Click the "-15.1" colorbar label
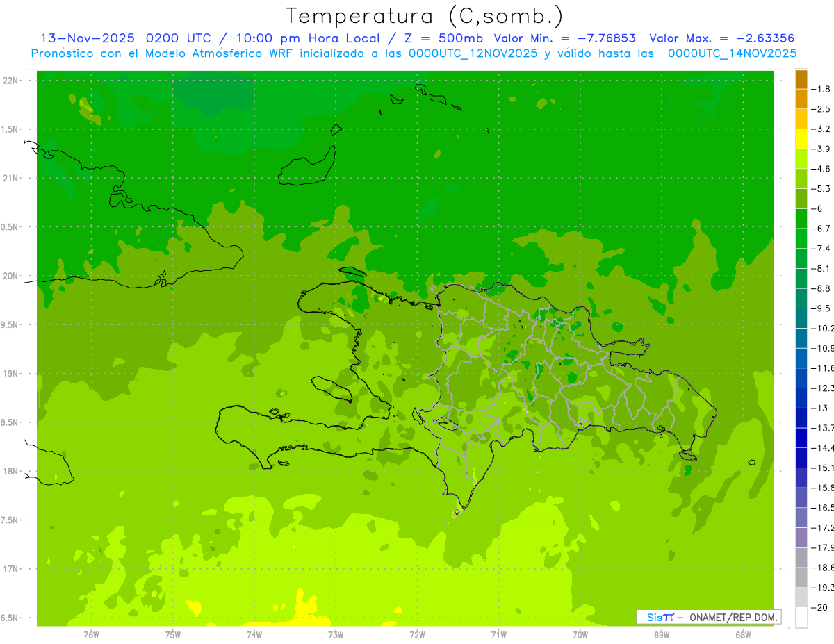Screen dimensions: 834x644 [x=821, y=468]
